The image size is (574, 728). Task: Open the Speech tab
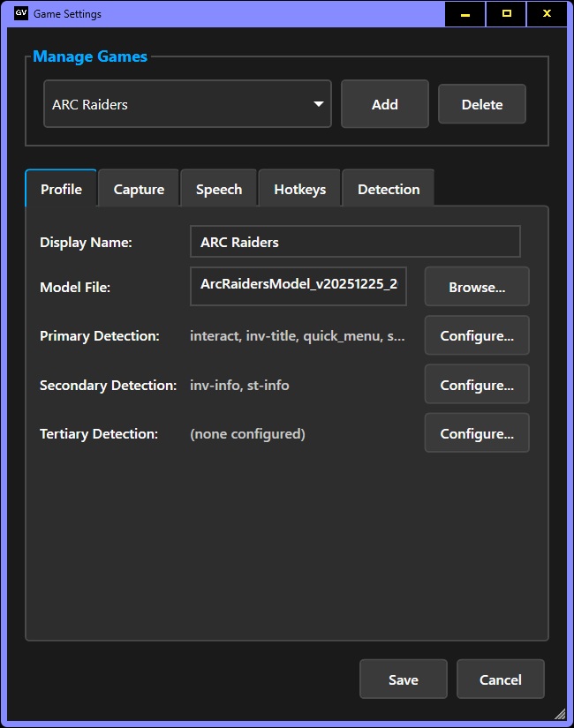coord(218,188)
